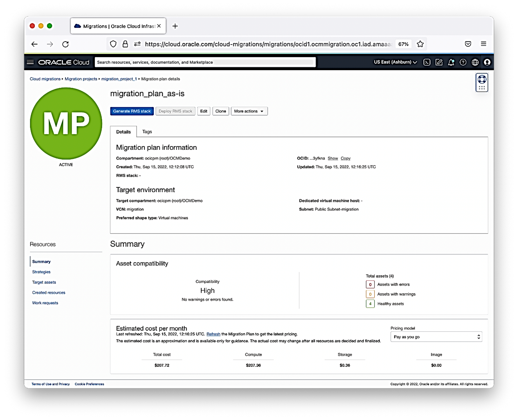
Task: Open the US East (Ashburn) region selector
Action: point(394,62)
